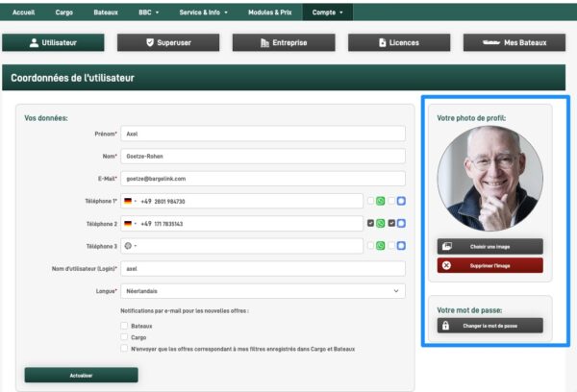Click the WhatsApp icon for Téléphone 3
Viewport: 577px width, 392px height.
coord(381,246)
